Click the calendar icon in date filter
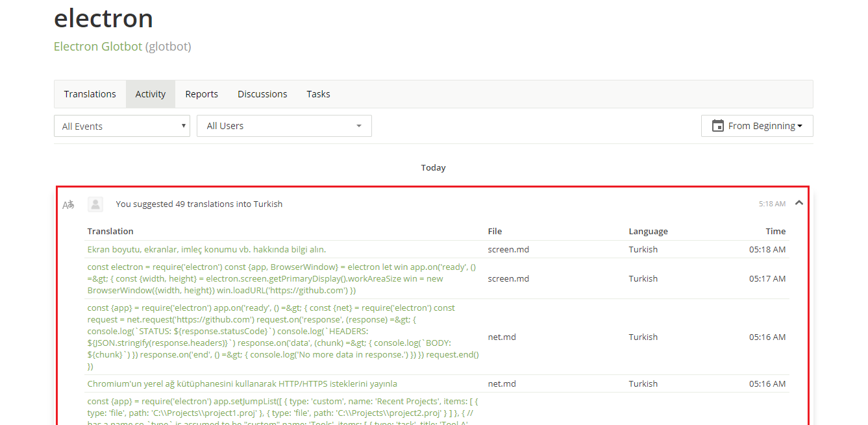868x425 pixels. click(x=717, y=126)
